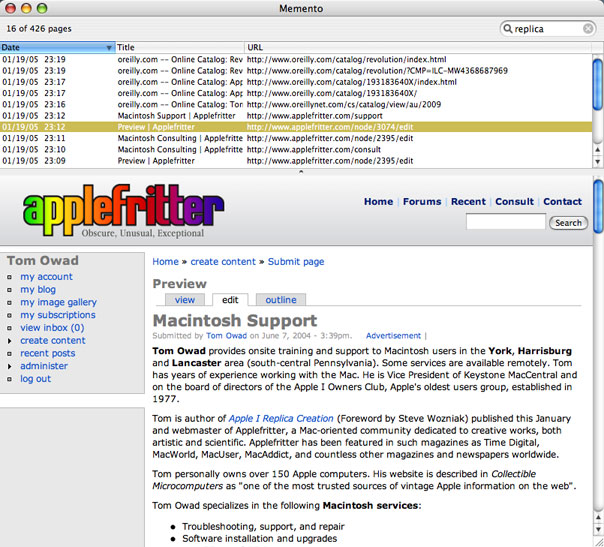This screenshot has height=547, width=604.
Task: Click the Applefritter site search field
Action: coord(505,222)
